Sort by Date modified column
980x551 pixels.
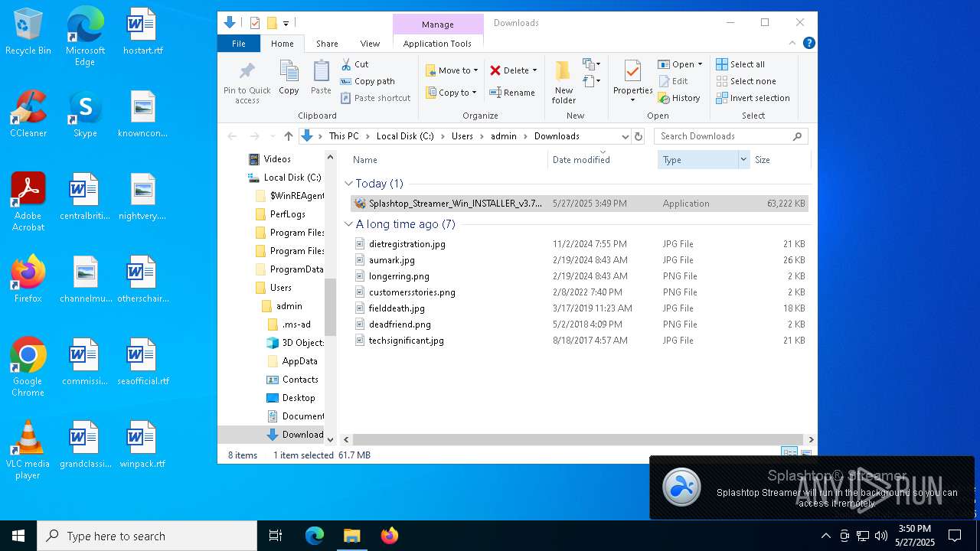(603, 160)
